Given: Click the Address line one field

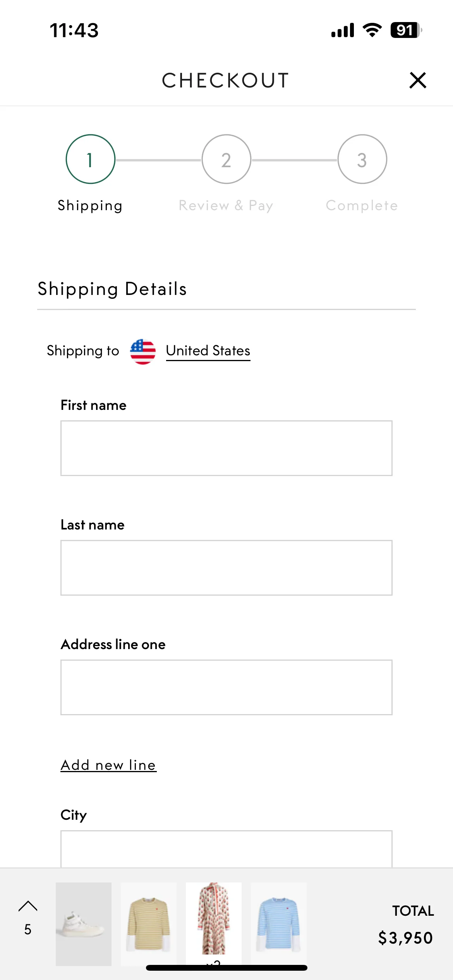Looking at the screenshot, I should (226, 687).
